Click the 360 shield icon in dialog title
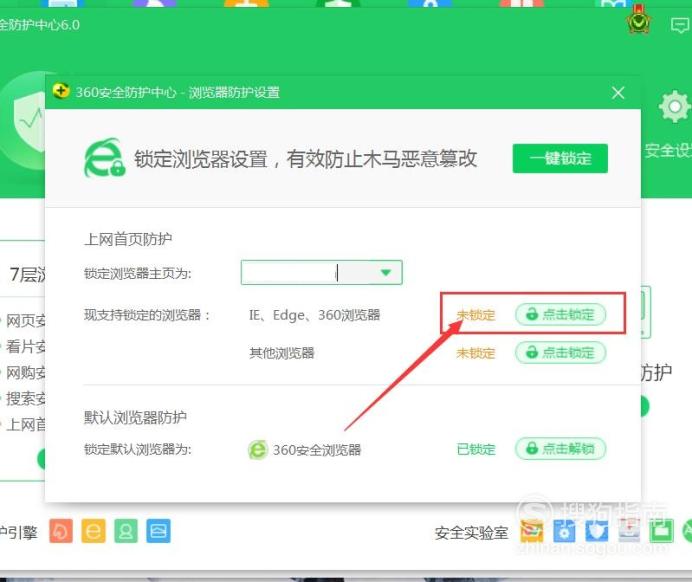 (x=61, y=91)
